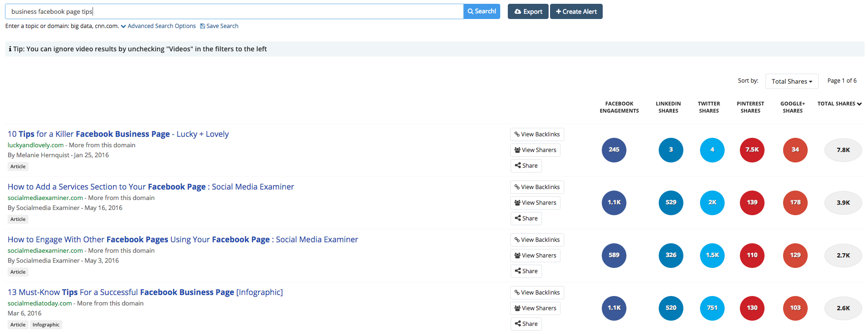Open 'How to Add a Services Section' article
The image size is (868, 334).
pos(151,187)
